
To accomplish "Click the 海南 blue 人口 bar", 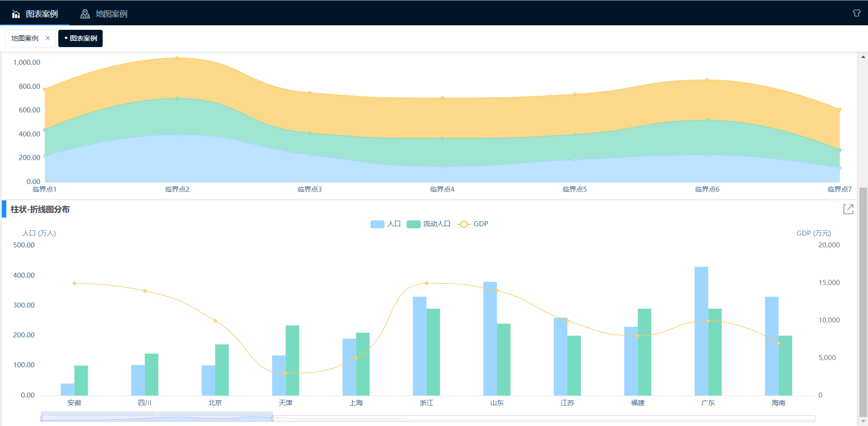I will coord(772,346).
